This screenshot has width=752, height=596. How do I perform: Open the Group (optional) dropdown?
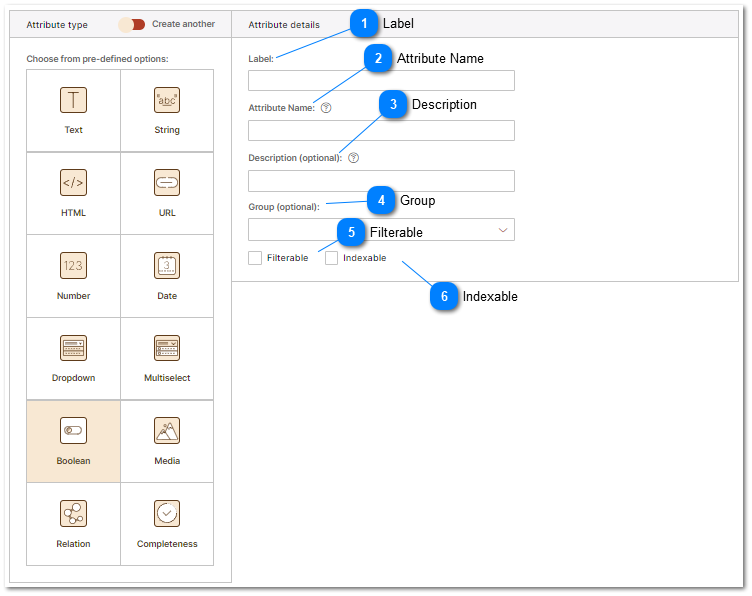(381, 230)
